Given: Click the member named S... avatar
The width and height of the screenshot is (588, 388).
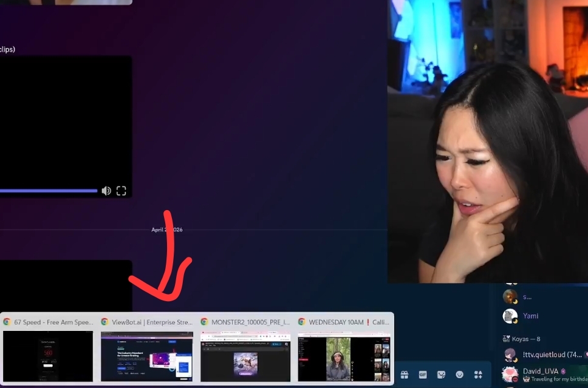Looking at the screenshot, I should coord(510,296).
